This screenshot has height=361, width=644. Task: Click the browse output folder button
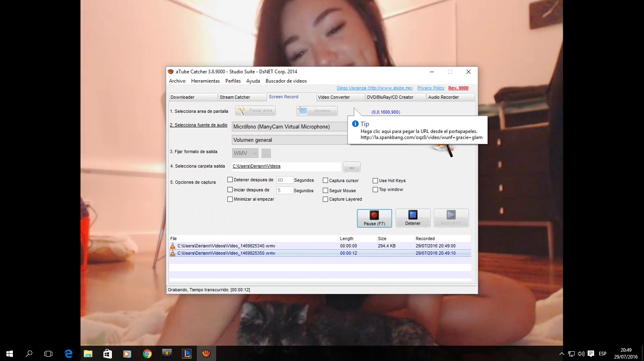click(351, 167)
